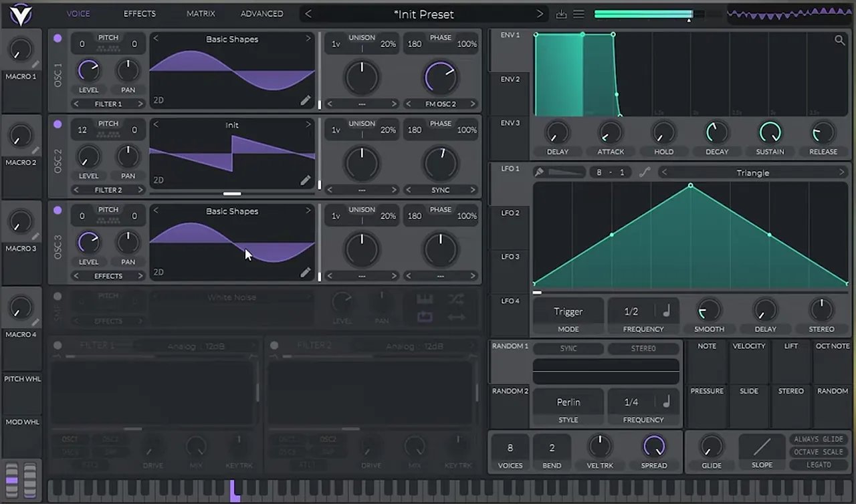
Task: Switch to the Advanced tab
Action: point(261,13)
